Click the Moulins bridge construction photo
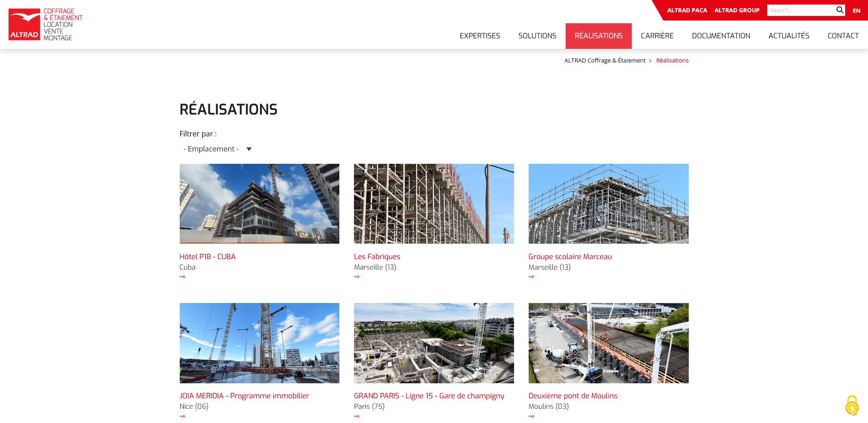Image resolution: width=868 pixels, height=423 pixels. click(x=608, y=343)
